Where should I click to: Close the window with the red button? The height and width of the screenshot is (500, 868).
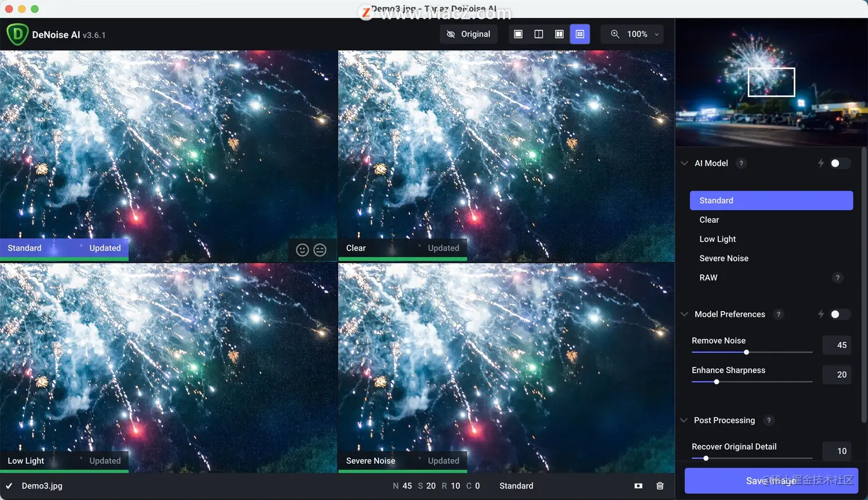tap(9, 9)
